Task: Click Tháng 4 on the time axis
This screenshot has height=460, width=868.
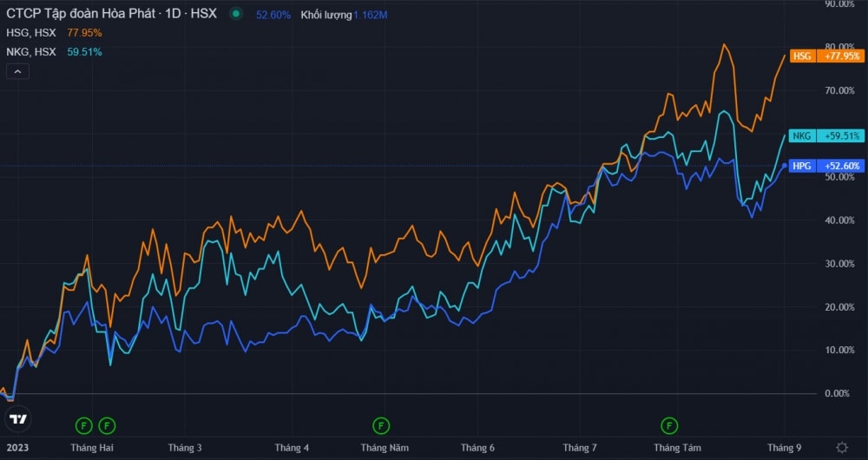Action: click(292, 448)
